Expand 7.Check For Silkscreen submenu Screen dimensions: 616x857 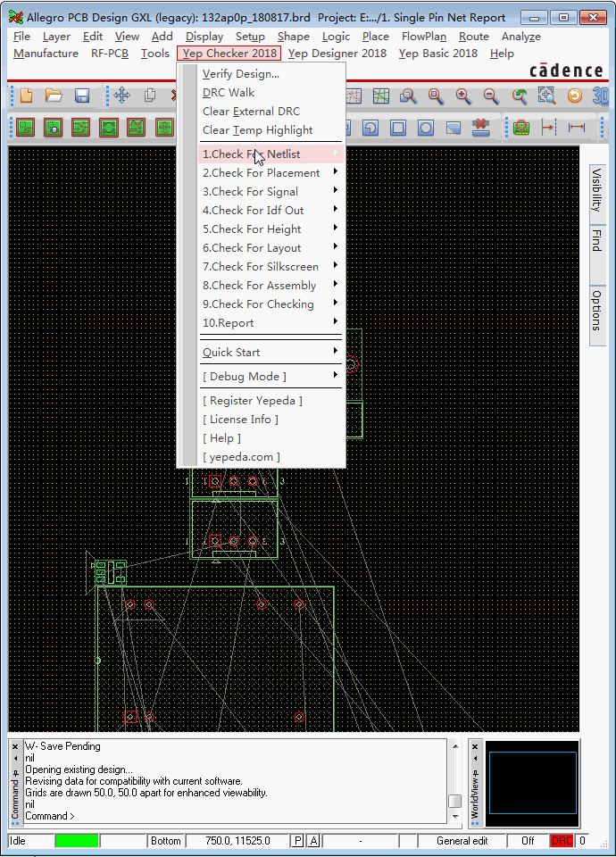click(x=271, y=267)
